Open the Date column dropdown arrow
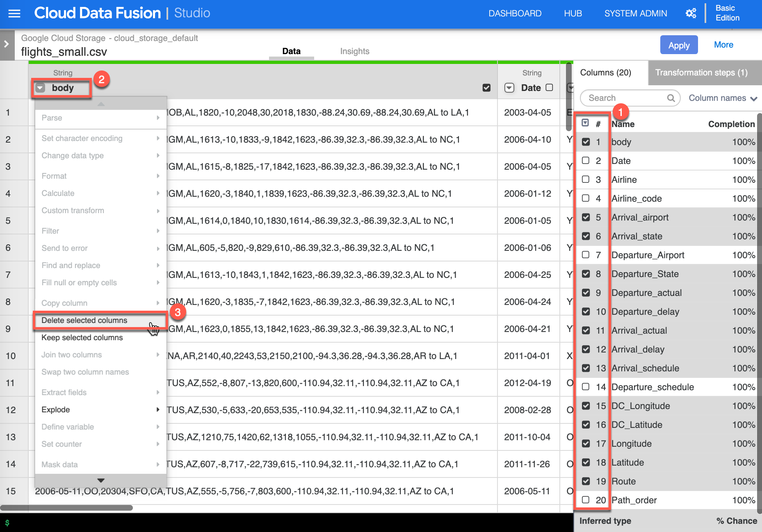The image size is (762, 532). [x=509, y=88]
